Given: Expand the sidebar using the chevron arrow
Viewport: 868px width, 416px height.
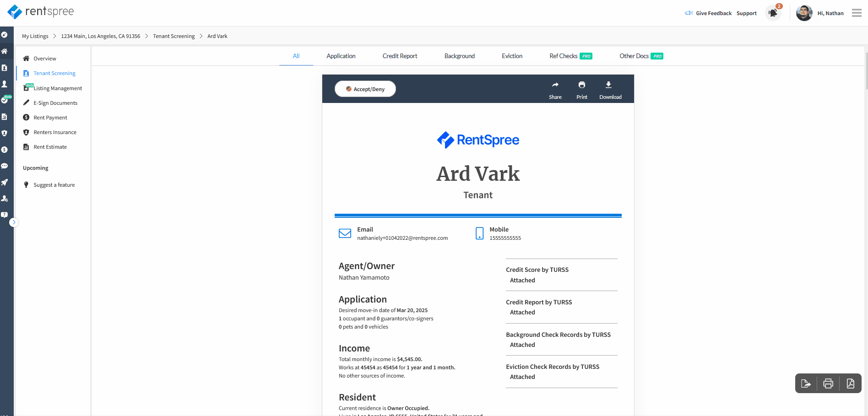Looking at the screenshot, I should pyautogui.click(x=14, y=222).
